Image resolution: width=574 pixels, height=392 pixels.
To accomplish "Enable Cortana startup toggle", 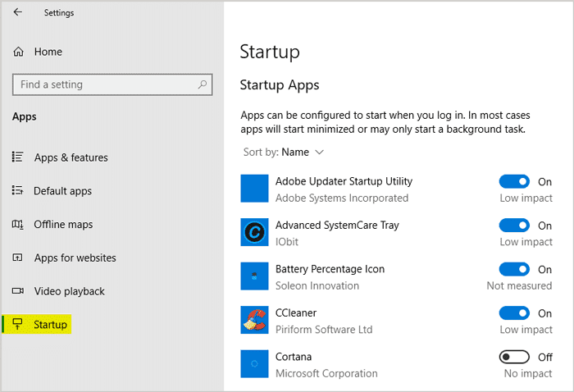I will (514, 357).
